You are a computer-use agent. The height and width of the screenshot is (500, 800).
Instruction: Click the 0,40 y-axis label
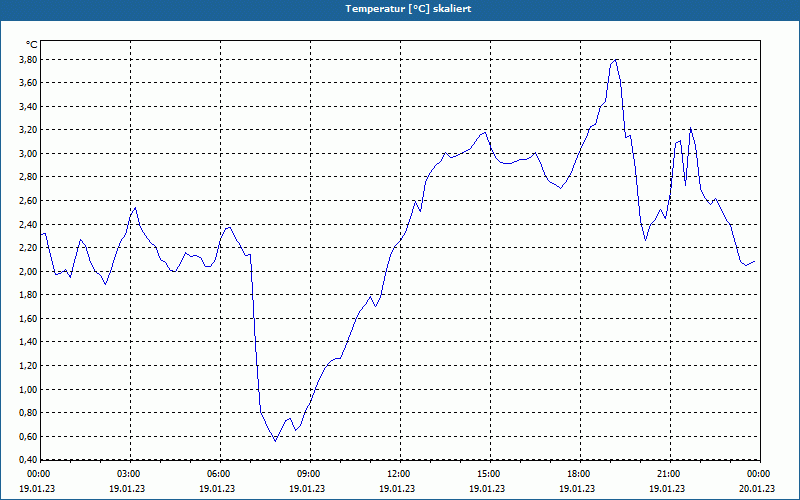(28, 460)
